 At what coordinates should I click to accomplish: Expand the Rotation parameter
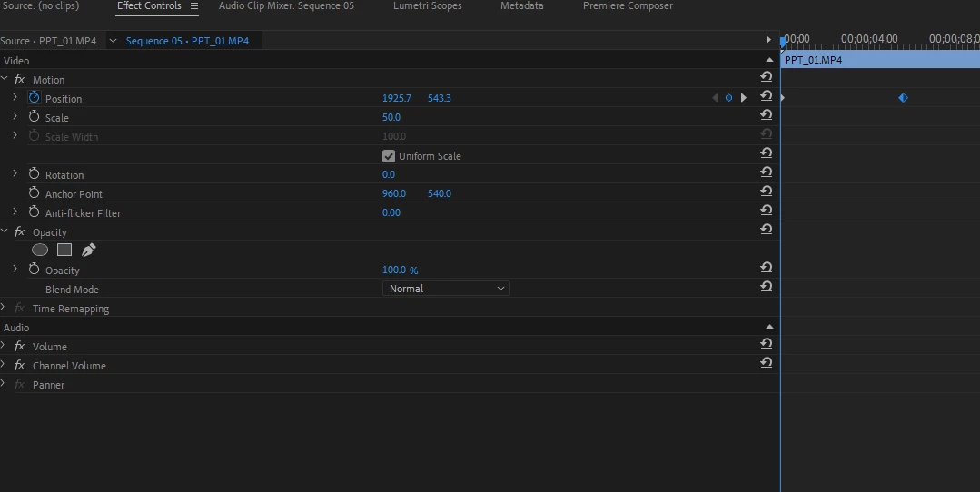tap(15, 173)
